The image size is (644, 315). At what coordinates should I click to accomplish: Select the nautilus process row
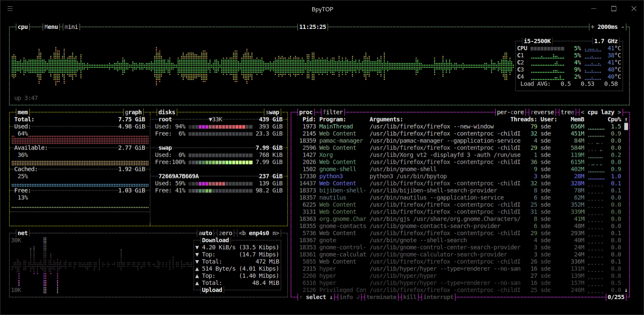coord(460,198)
